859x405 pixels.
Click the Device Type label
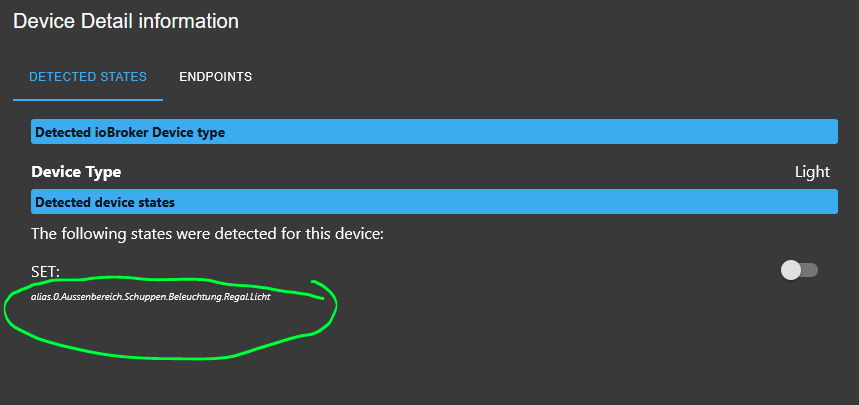click(x=76, y=172)
